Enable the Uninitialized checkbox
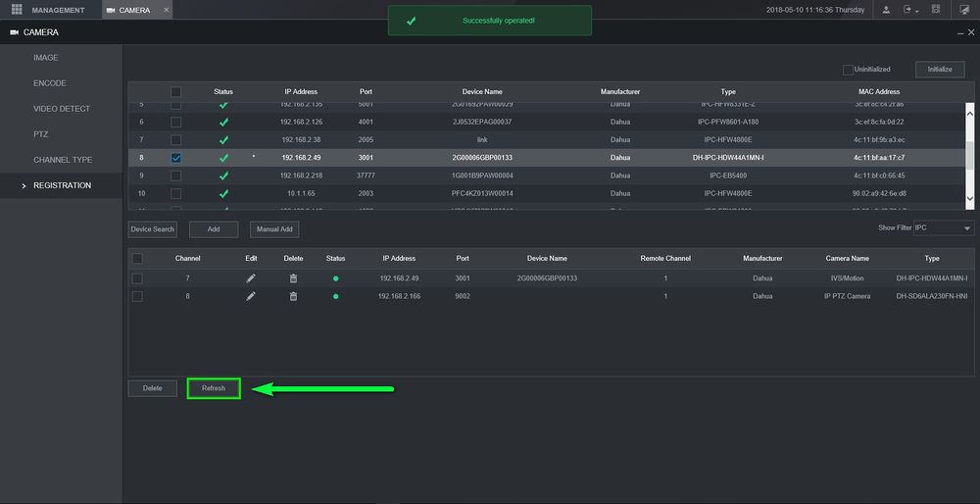Screen dimensions: 980x504 coord(848,70)
